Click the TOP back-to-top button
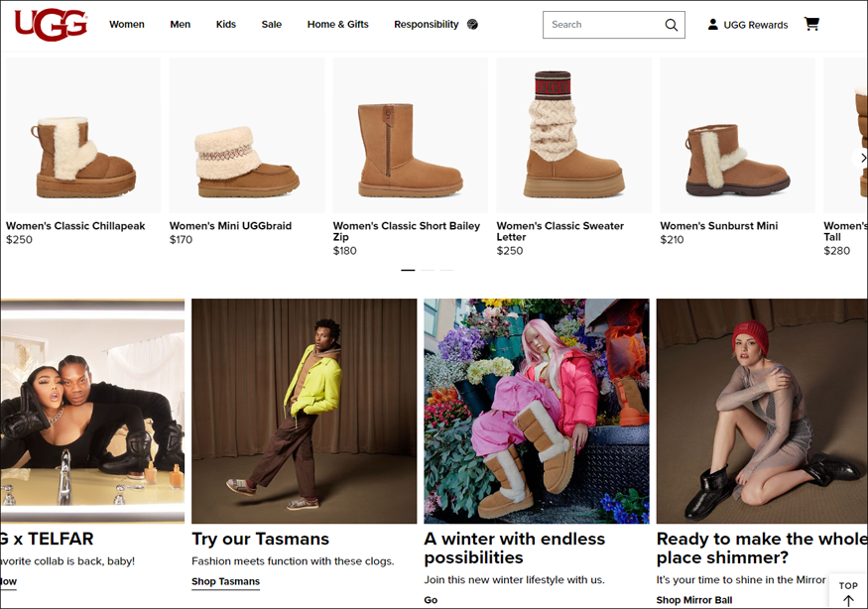Image resolution: width=868 pixels, height=609 pixels. [x=848, y=592]
